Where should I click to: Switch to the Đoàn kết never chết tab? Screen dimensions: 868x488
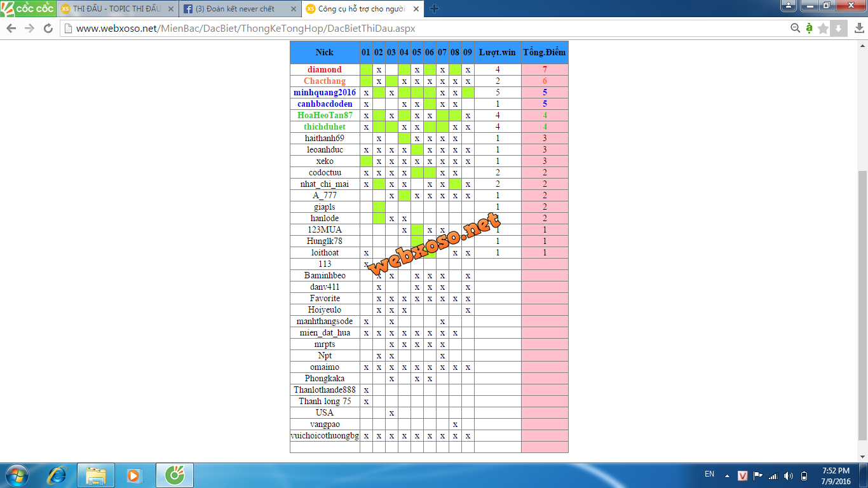(x=240, y=9)
